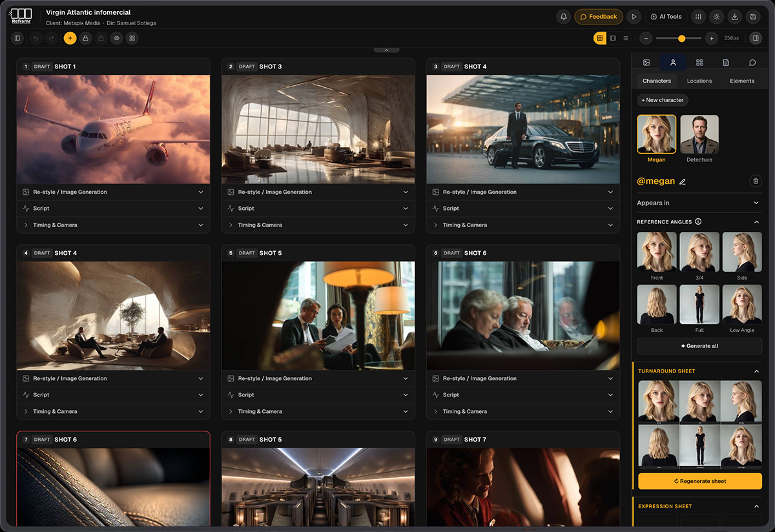Image resolution: width=775 pixels, height=532 pixels.
Task: Open the Side reference angle image
Action: [742, 252]
